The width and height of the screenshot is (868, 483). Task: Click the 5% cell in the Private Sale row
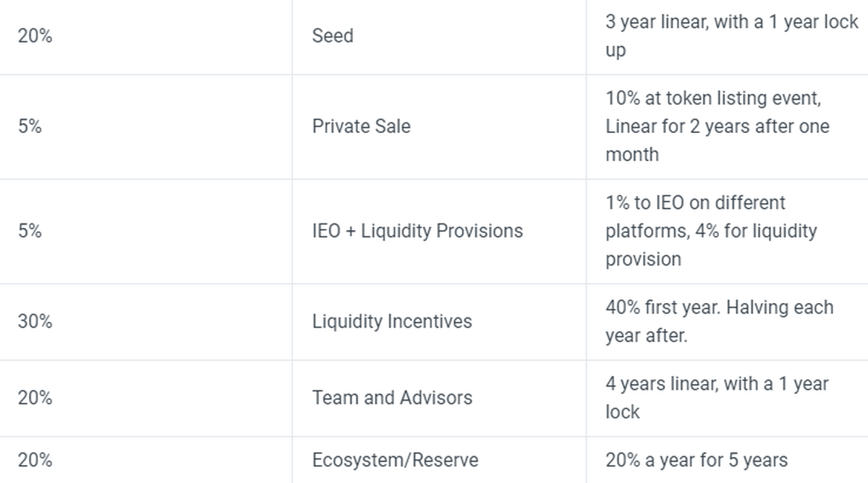pyautogui.click(x=30, y=127)
